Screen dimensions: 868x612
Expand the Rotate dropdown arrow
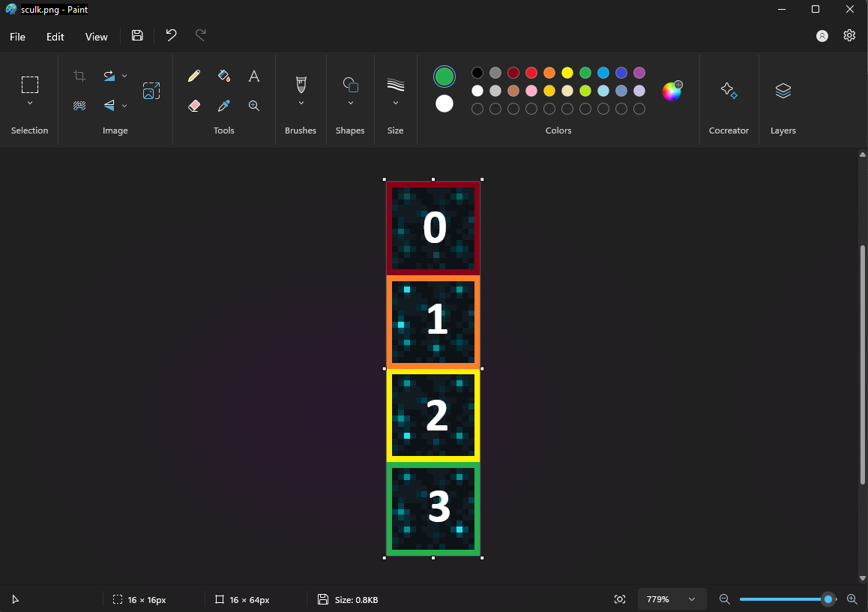pos(124,76)
